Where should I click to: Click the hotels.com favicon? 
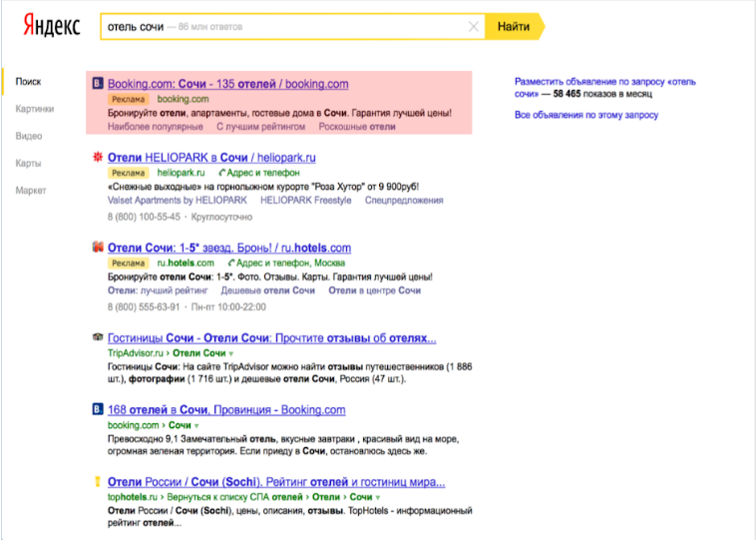coord(97,248)
